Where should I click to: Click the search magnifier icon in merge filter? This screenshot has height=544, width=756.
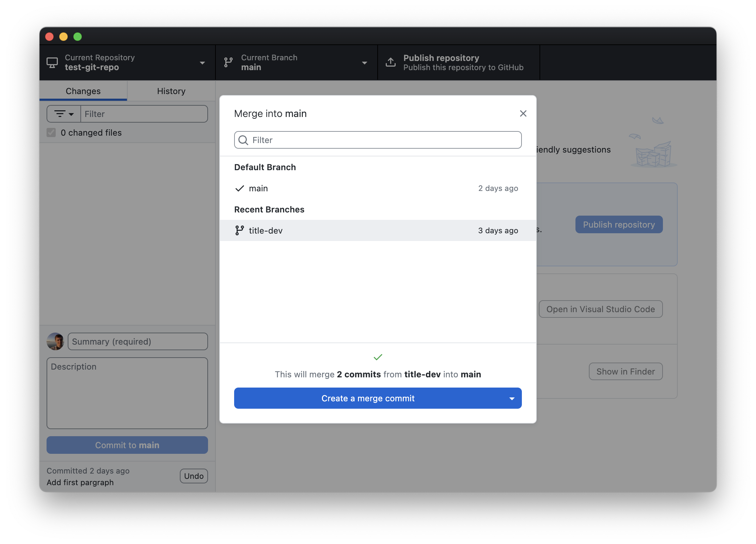point(243,140)
